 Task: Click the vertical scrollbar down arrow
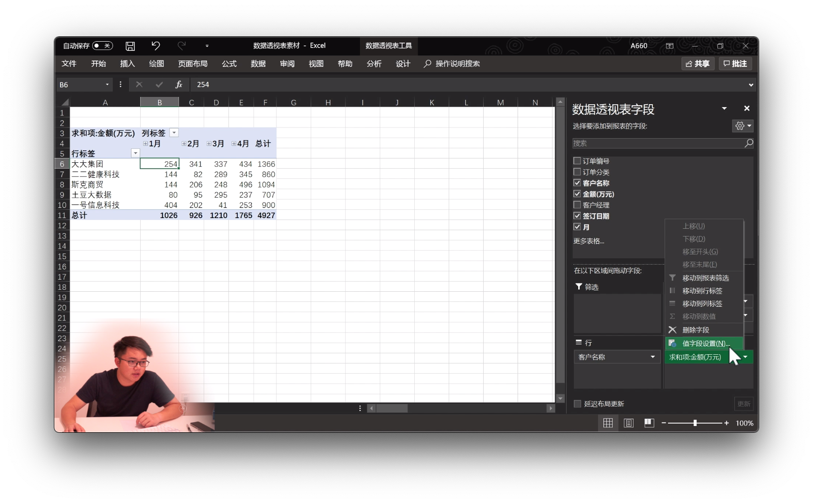[x=560, y=398]
